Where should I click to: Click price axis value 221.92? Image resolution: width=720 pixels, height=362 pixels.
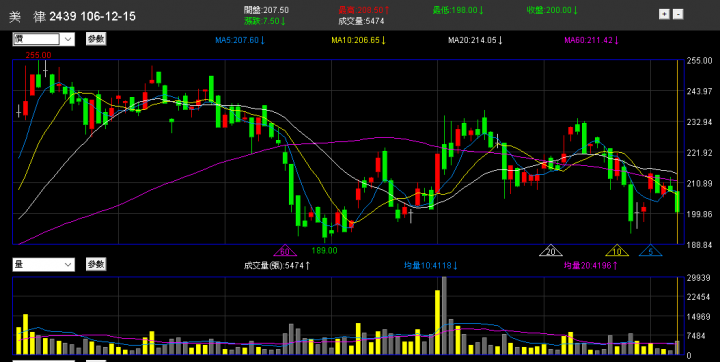coord(699,153)
